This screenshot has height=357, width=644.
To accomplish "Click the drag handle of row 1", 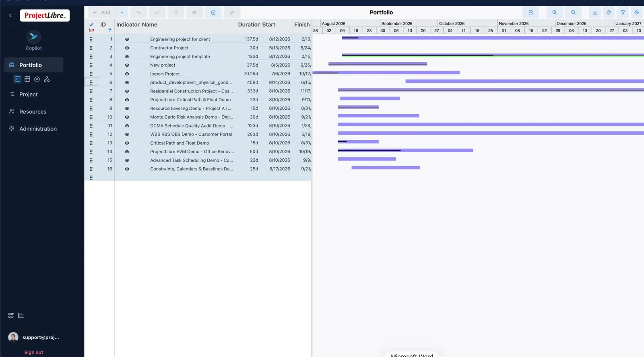I will pyautogui.click(x=91, y=39).
